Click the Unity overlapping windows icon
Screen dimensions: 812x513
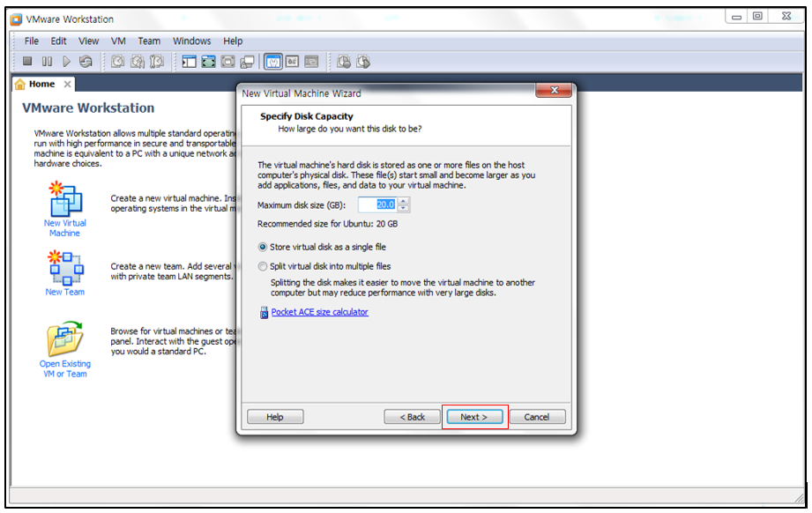[247, 62]
